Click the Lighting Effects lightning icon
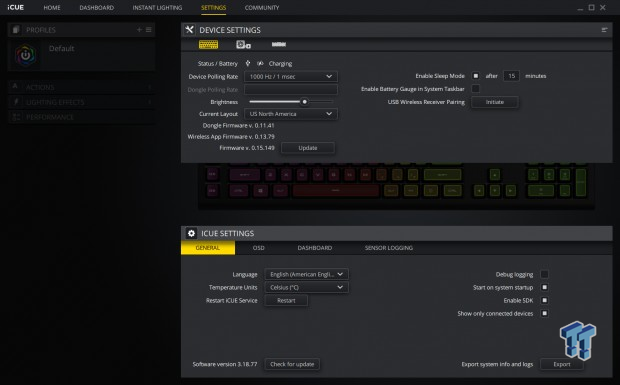Image resolution: width=620 pixels, height=385 pixels. click(x=16, y=102)
